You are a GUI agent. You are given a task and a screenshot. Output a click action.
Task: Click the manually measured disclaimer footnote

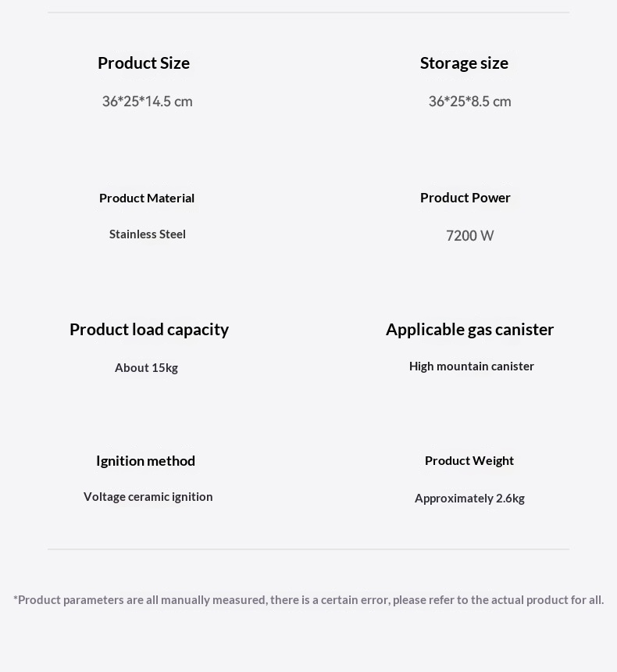[308, 600]
